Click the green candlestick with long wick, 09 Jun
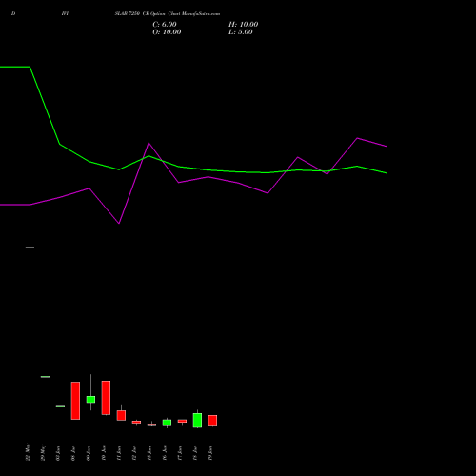This screenshot has width=476, height=476. point(90,399)
